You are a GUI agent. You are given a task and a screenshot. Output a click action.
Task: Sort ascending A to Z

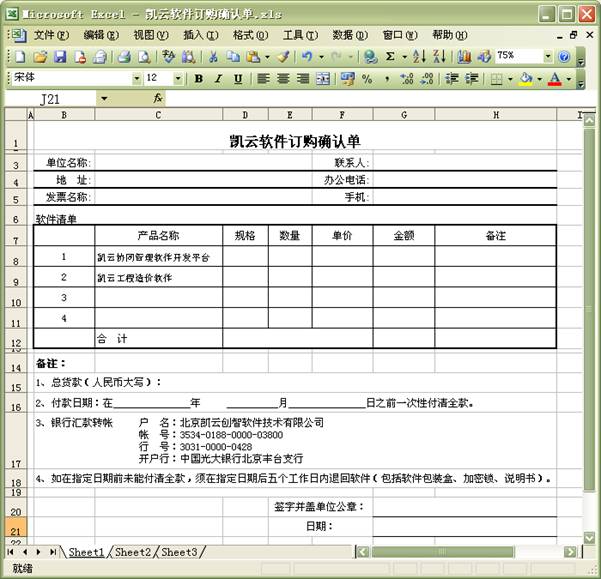[x=419, y=57]
